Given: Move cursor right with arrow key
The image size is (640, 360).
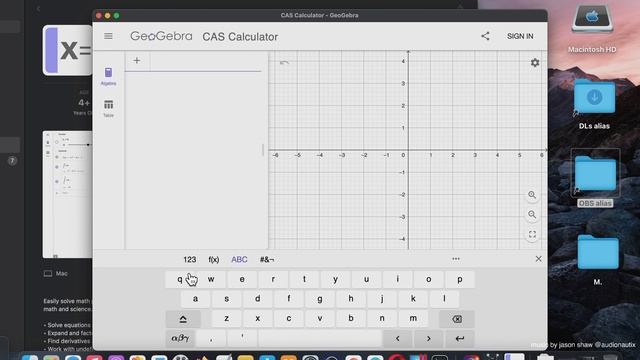Looking at the screenshot, I should coord(429,338).
